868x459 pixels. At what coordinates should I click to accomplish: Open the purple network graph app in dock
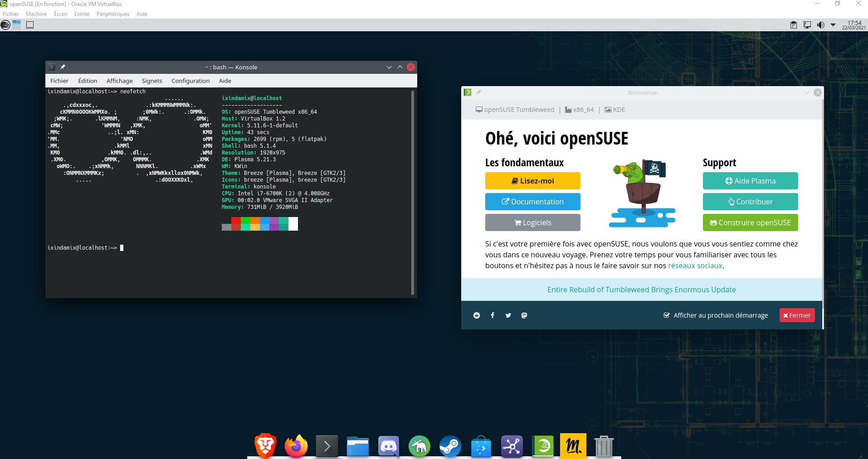point(512,447)
